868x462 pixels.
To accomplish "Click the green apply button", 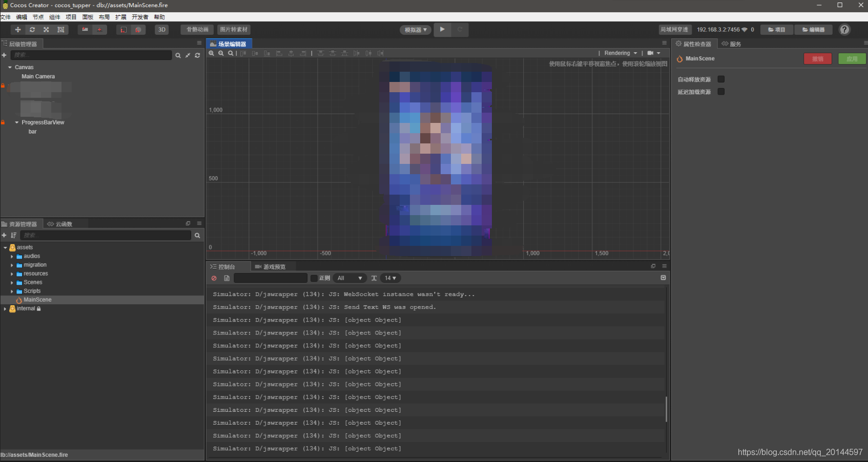I will [x=852, y=59].
